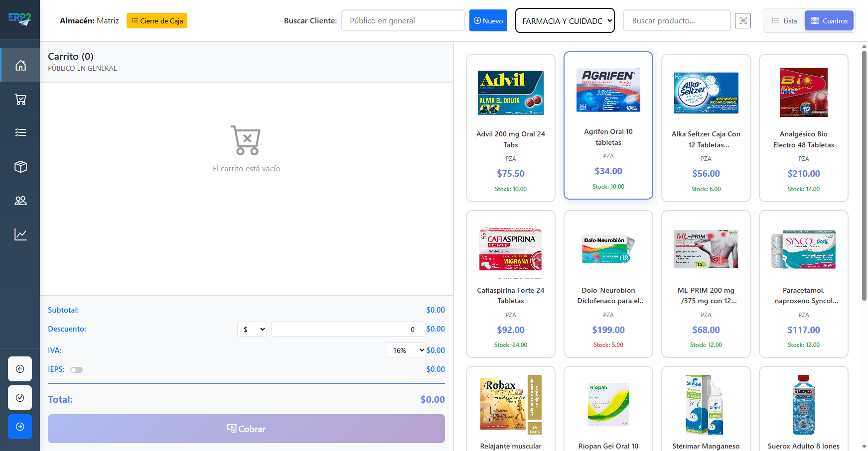
Task: Change the IVA percentage using the 16% dropdown
Action: point(406,350)
